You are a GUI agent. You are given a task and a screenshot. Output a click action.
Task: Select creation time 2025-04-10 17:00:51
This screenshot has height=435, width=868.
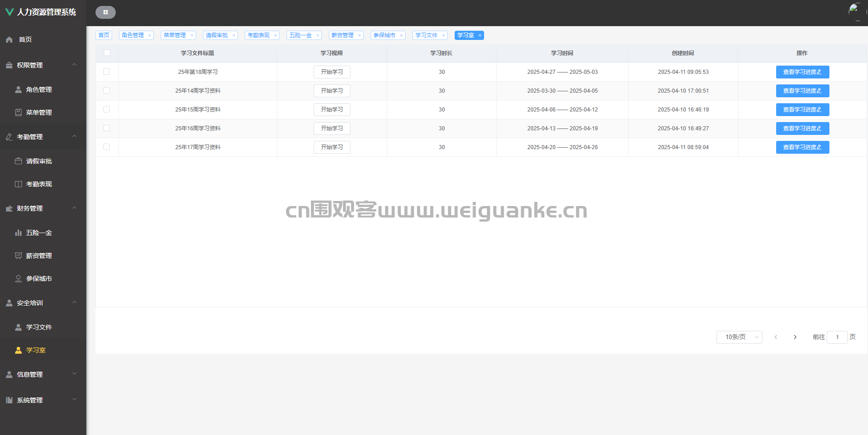tap(683, 91)
